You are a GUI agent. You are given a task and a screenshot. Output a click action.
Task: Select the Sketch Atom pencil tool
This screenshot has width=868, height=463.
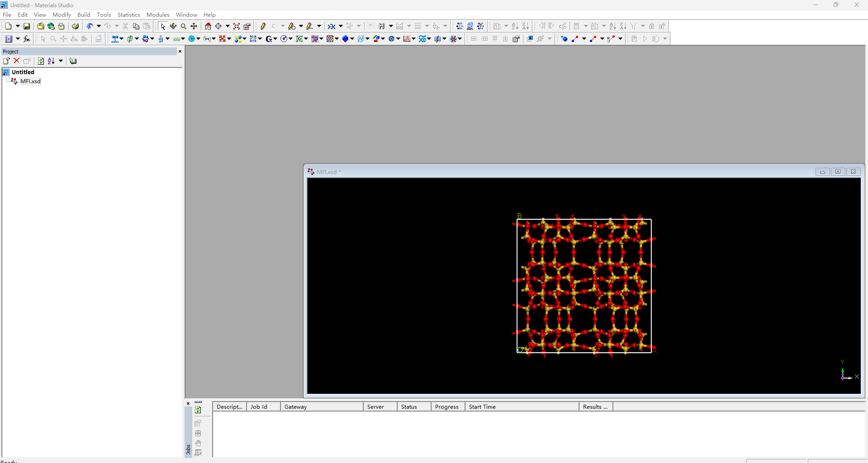pyautogui.click(x=263, y=26)
